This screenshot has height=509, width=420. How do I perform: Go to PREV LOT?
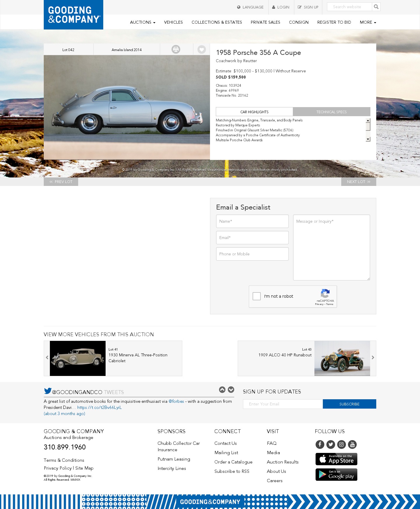(x=61, y=182)
